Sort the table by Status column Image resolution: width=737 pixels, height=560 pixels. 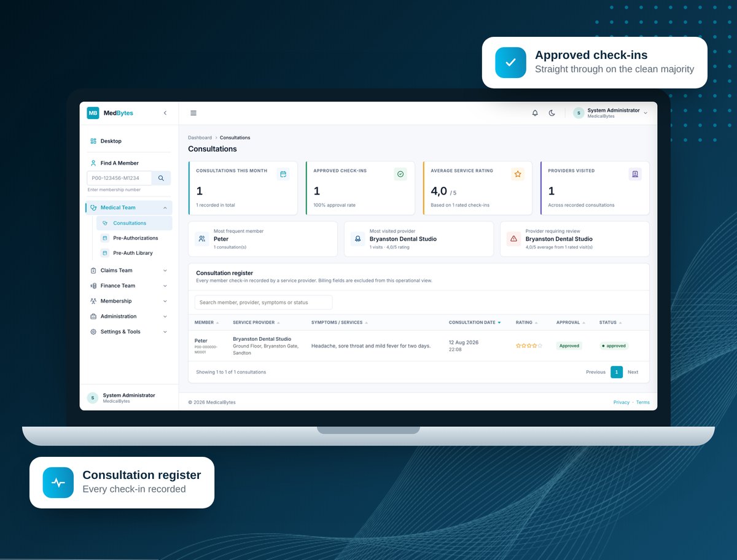pyautogui.click(x=610, y=322)
